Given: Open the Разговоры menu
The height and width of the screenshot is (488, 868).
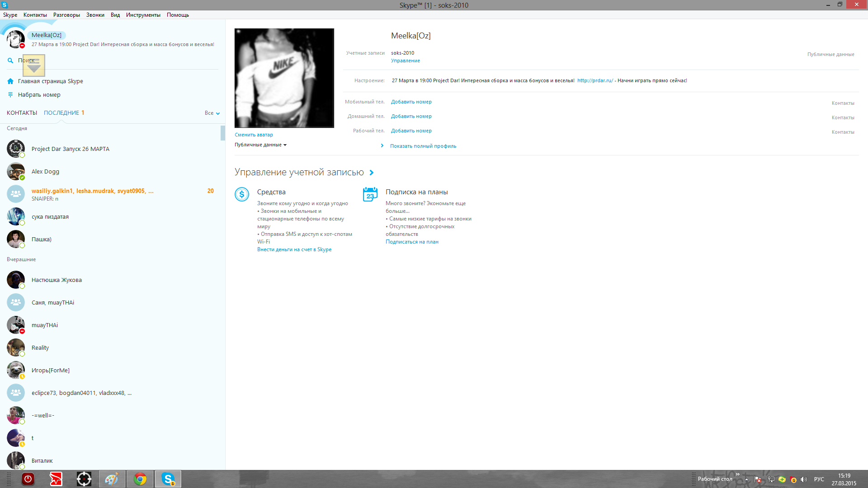Looking at the screenshot, I should pos(66,15).
